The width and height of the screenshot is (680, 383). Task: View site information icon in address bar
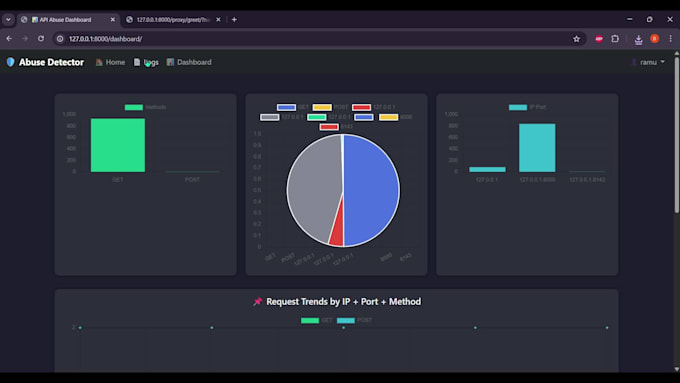(x=60, y=39)
